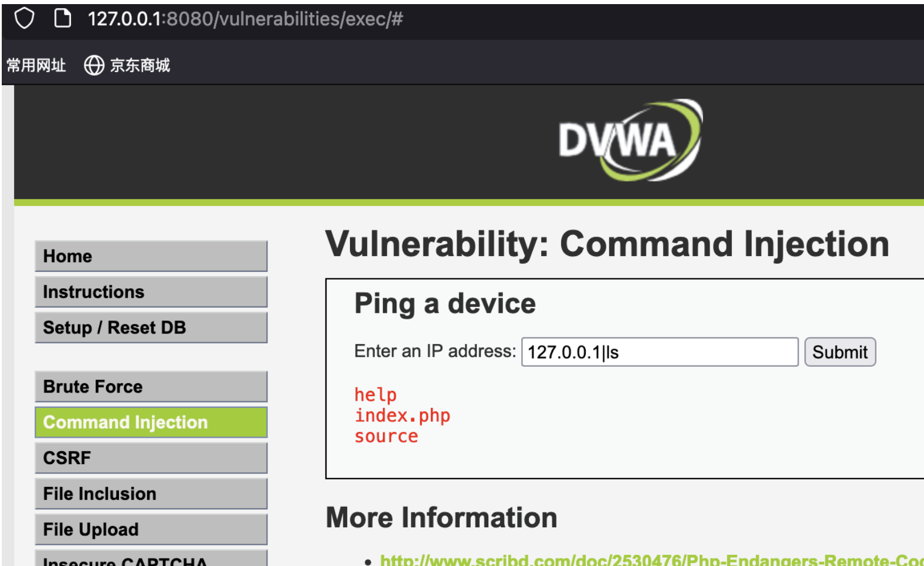The image size is (924, 566).
Task: Click the Vulnerability: Command Injection heading
Action: [607, 244]
